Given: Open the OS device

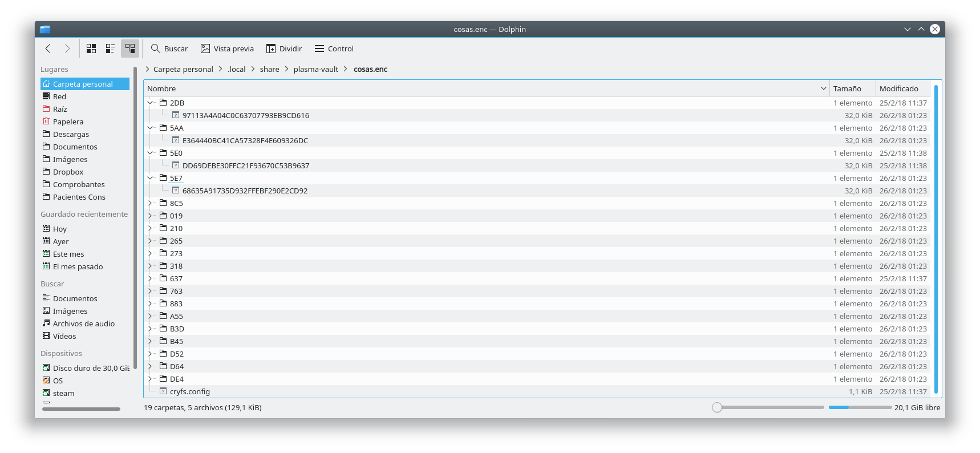Looking at the screenshot, I should pyautogui.click(x=85, y=381).
